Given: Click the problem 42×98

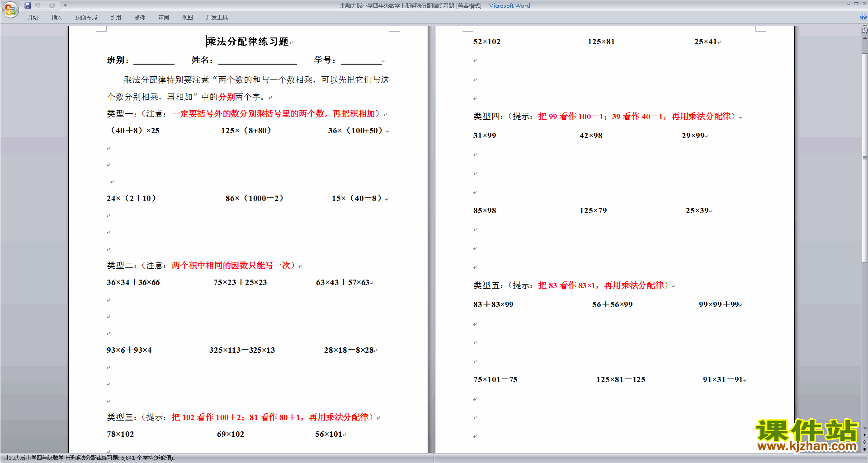Looking at the screenshot, I should pyautogui.click(x=591, y=136).
